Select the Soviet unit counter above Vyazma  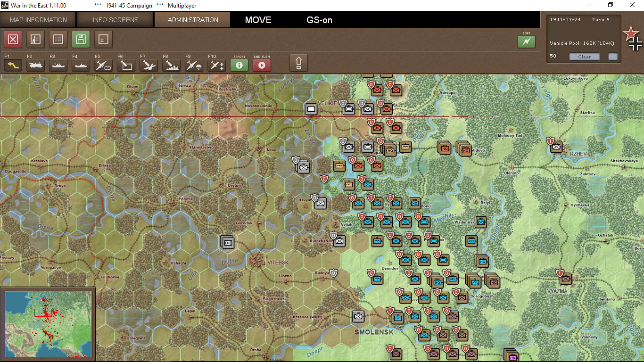point(565,279)
